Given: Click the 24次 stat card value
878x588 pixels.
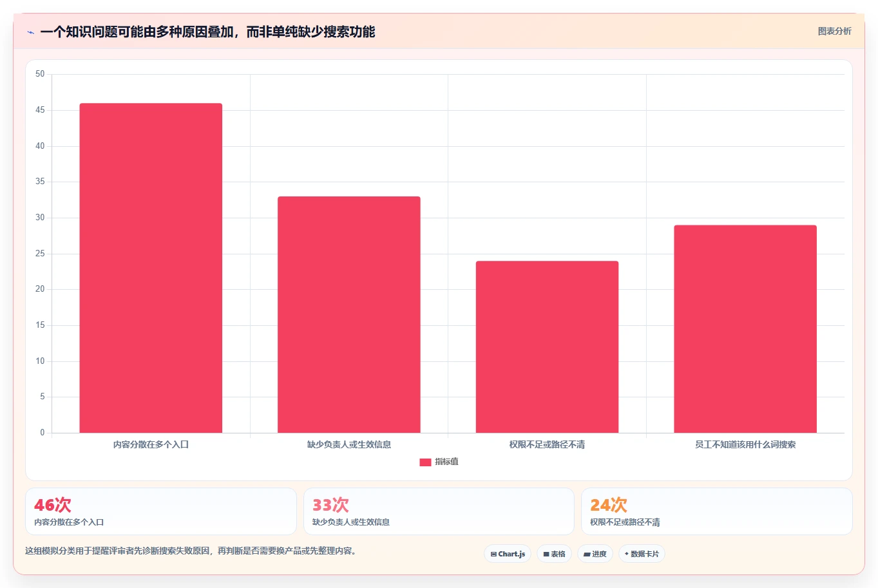Looking at the screenshot, I should click(609, 505).
